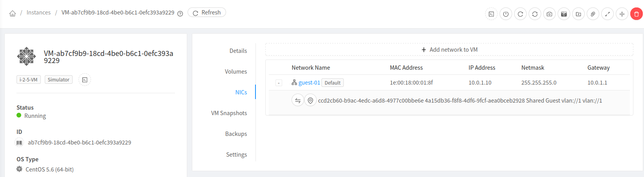Select the netmask 255.255.255.0
644x177 pixels.
tap(539, 83)
